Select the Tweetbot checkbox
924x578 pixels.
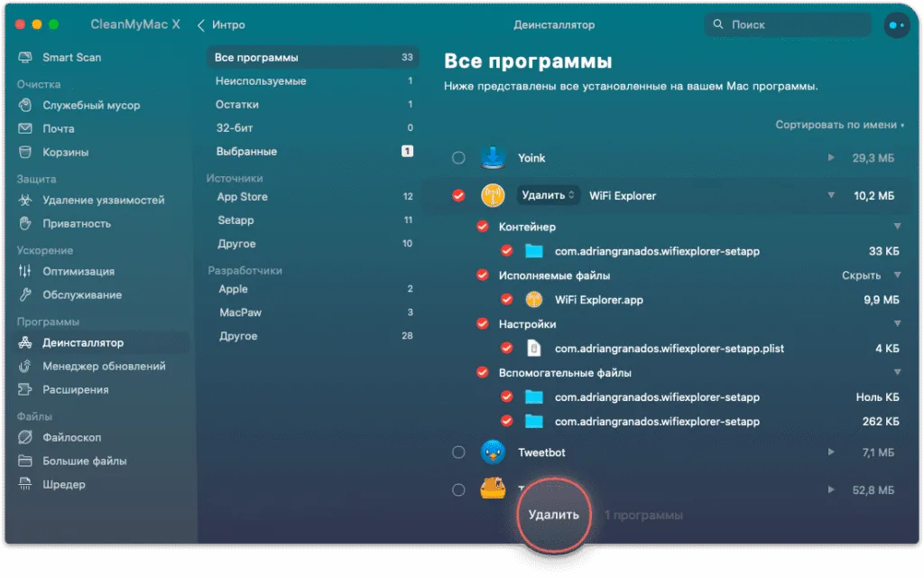tap(458, 452)
